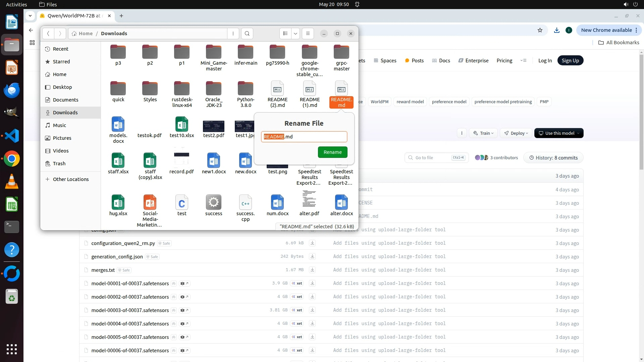Open Other Locations in sidebar
This screenshot has height=362, width=644.
[x=71, y=179]
